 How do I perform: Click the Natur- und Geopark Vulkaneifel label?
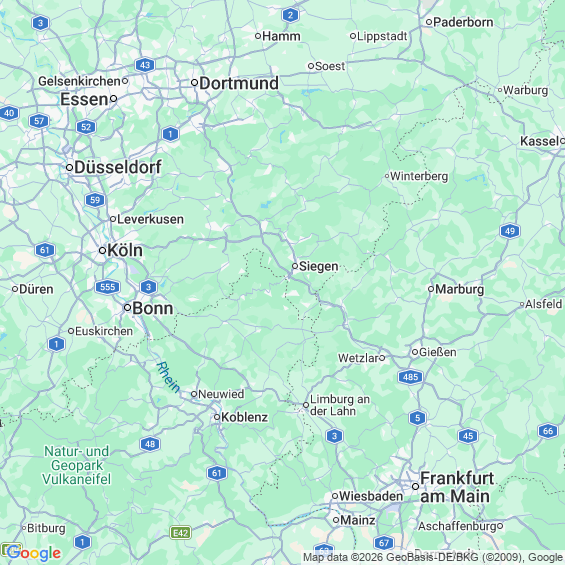click(x=76, y=465)
